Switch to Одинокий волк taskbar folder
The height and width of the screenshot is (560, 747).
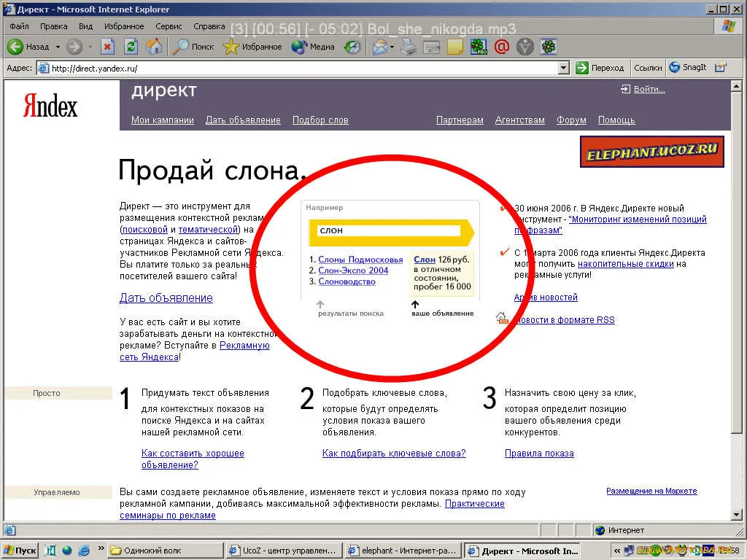point(164,551)
